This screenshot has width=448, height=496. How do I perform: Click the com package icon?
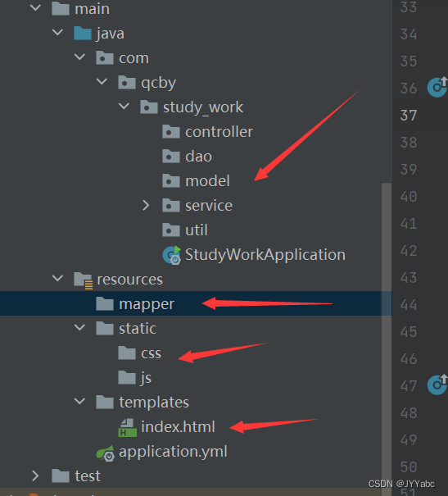click(x=105, y=58)
